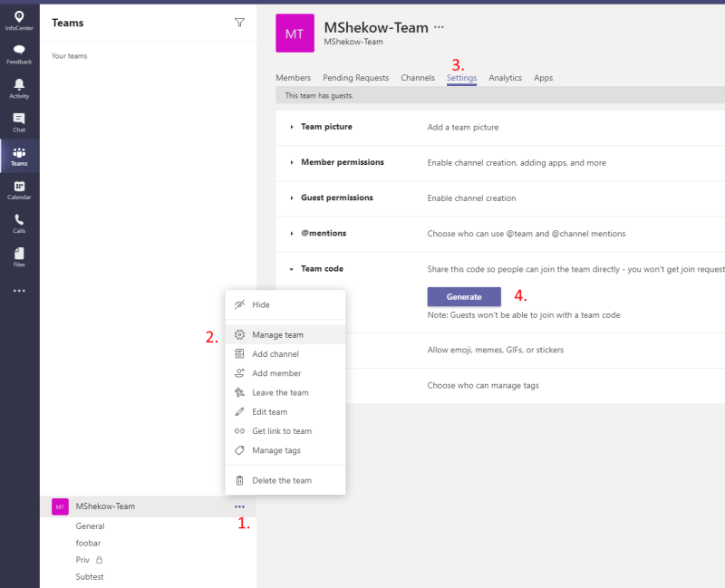
Task: Click 'Allow emoji, memes, GIFs, or stickers' text
Action: [495, 350]
